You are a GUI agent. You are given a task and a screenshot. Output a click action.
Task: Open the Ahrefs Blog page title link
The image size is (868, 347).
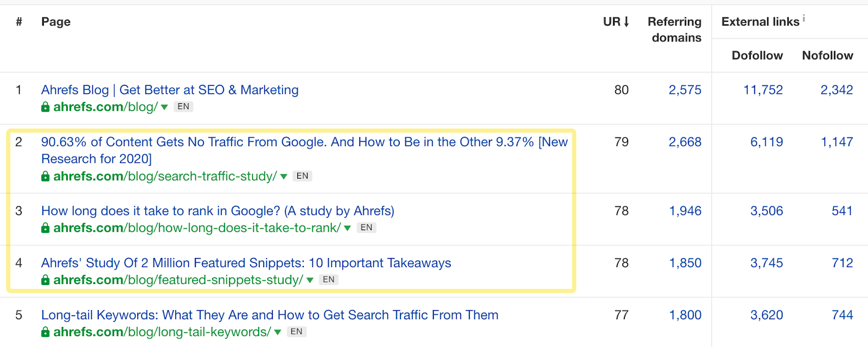click(x=170, y=90)
